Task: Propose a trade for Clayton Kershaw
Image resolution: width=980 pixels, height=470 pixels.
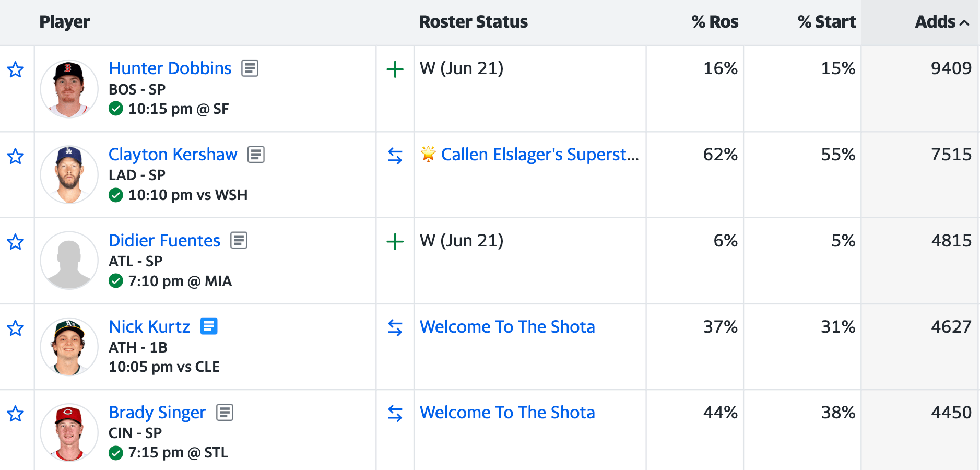Action: click(x=395, y=156)
